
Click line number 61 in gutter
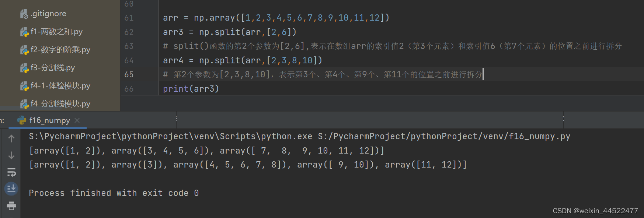click(x=129, y=18)
